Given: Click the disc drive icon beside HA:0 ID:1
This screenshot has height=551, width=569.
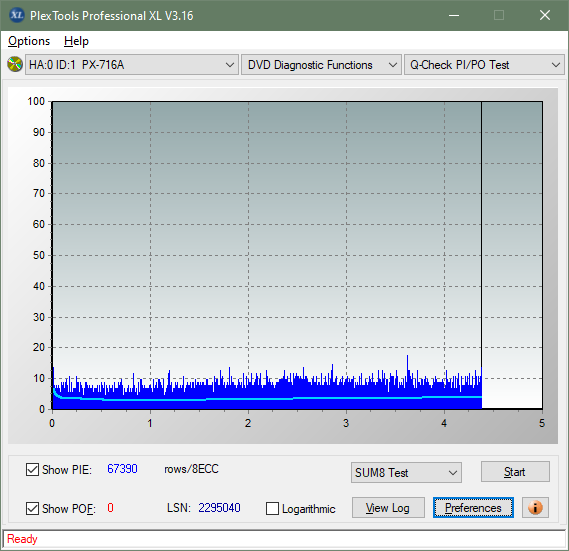Looking at the screenshot, I should click(x=15, y=64).
